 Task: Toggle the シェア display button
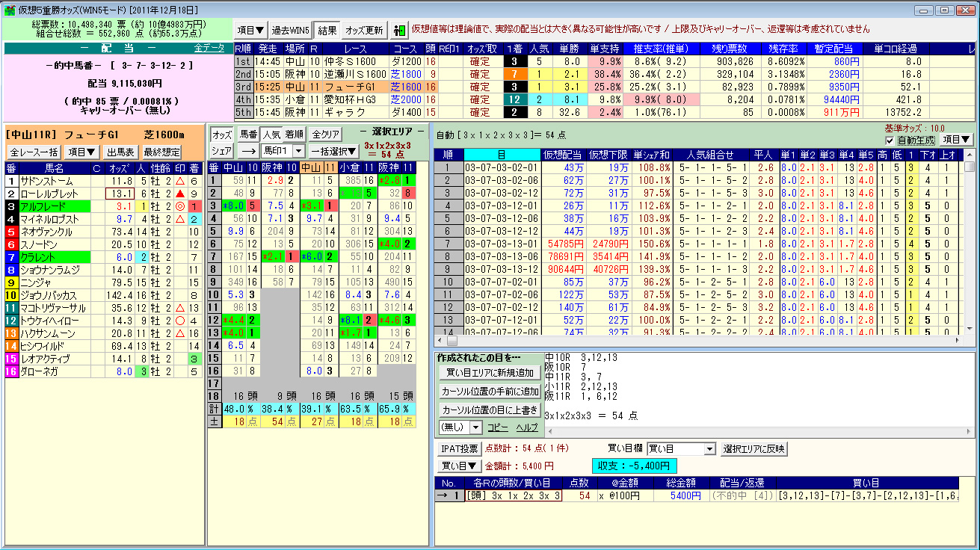point(222,152)
